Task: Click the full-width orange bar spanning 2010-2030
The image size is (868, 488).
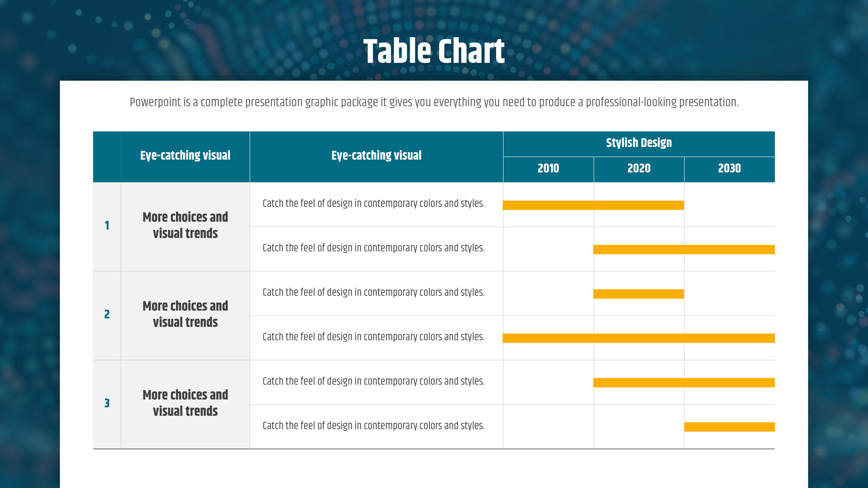Action: [x=639, y=338]
